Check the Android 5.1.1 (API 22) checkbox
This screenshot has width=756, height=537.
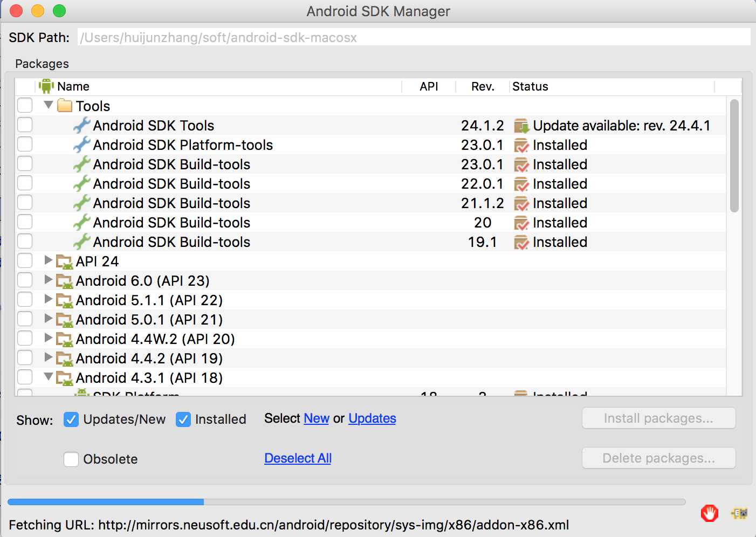(25, 299)
